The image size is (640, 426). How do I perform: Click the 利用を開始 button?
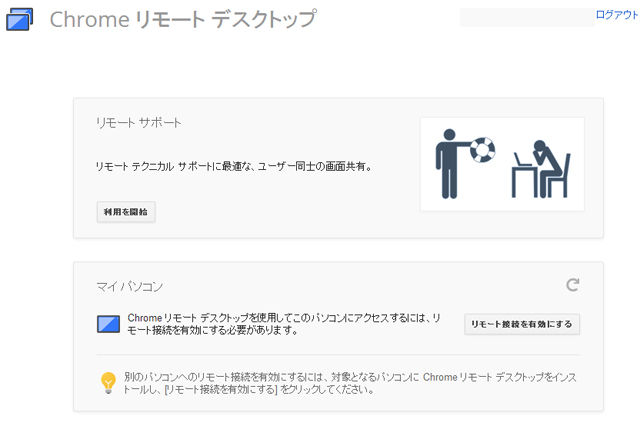point(126,212)
